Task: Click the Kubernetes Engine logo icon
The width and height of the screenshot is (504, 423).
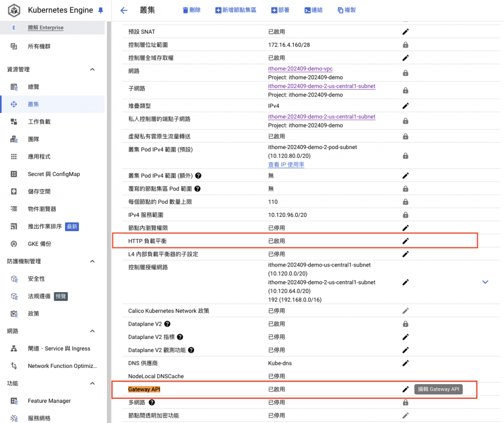Action: point(14,10)
